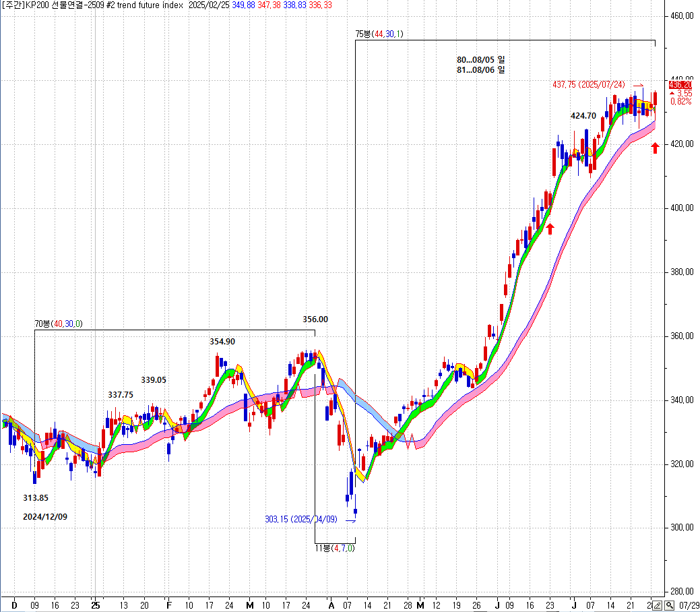
Task: Select the 437.75 (2025/07/24) high marker label
Action: [589, 84]
